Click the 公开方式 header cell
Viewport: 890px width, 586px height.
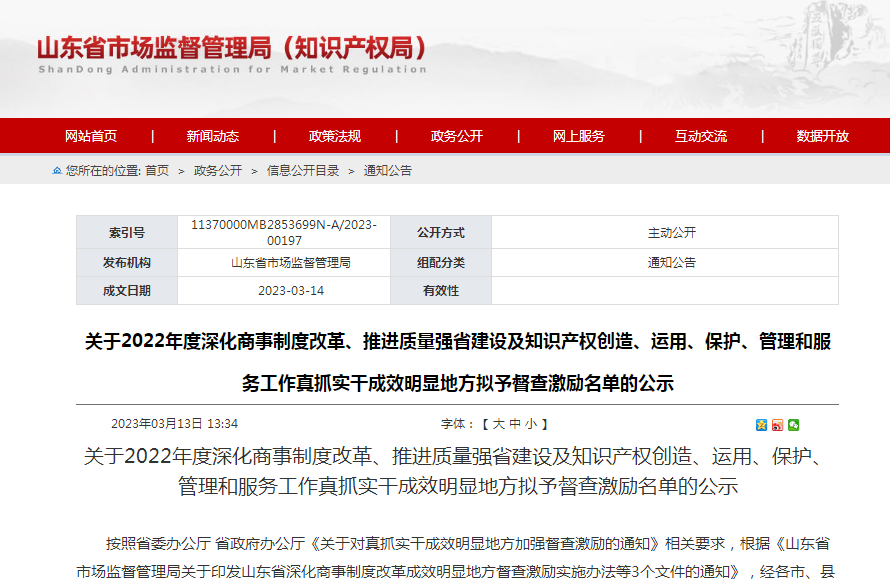(x=441, y=232)
